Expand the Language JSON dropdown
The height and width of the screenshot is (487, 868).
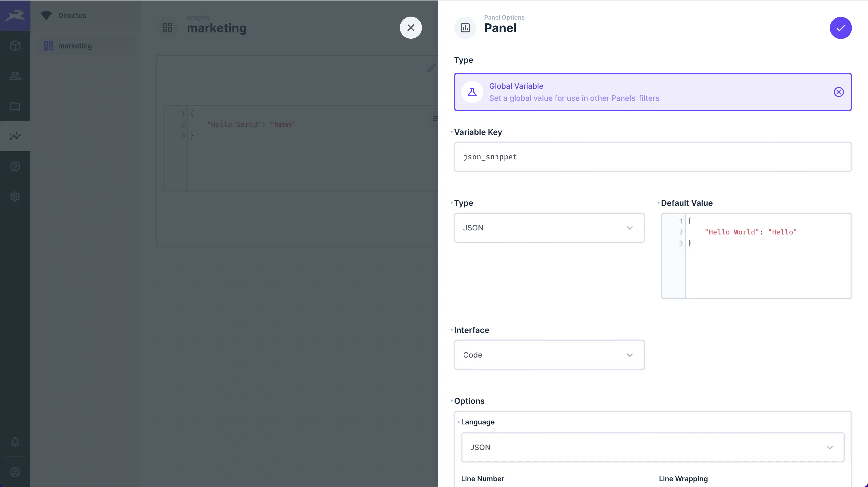[652, 448]
